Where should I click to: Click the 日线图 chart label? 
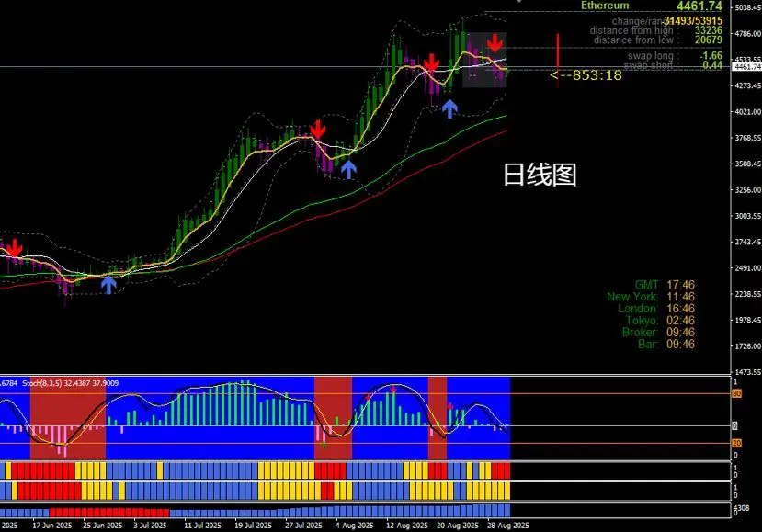(540, 175)
